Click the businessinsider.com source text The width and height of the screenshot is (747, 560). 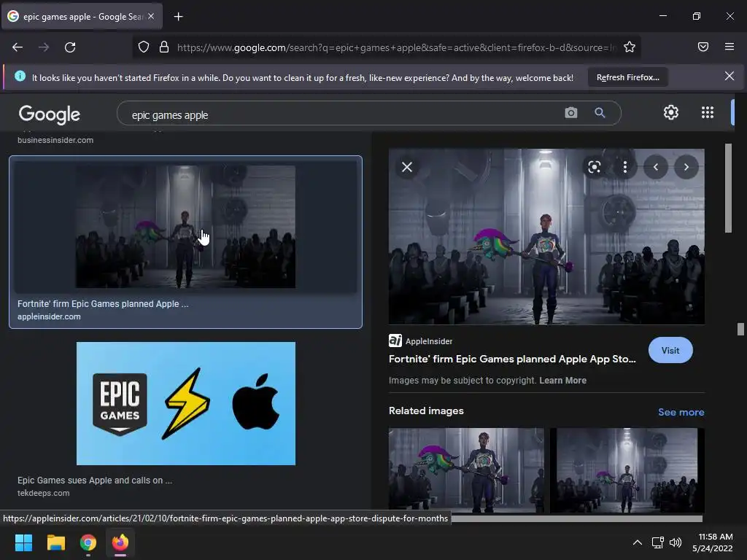click(55, 140)
